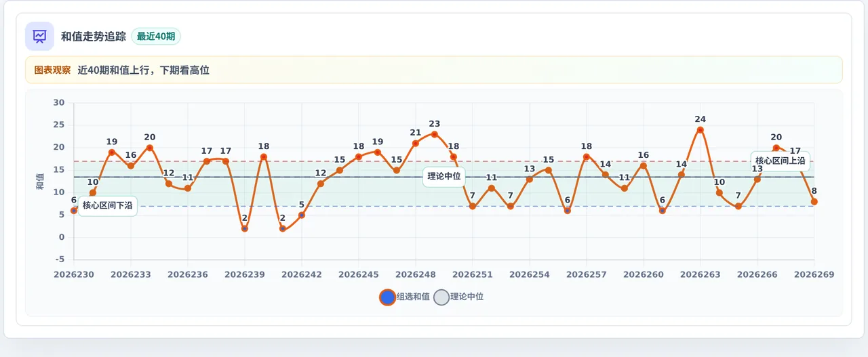Click the presentation chart icon beside 和值走势追踪

[x=40, y=37]
